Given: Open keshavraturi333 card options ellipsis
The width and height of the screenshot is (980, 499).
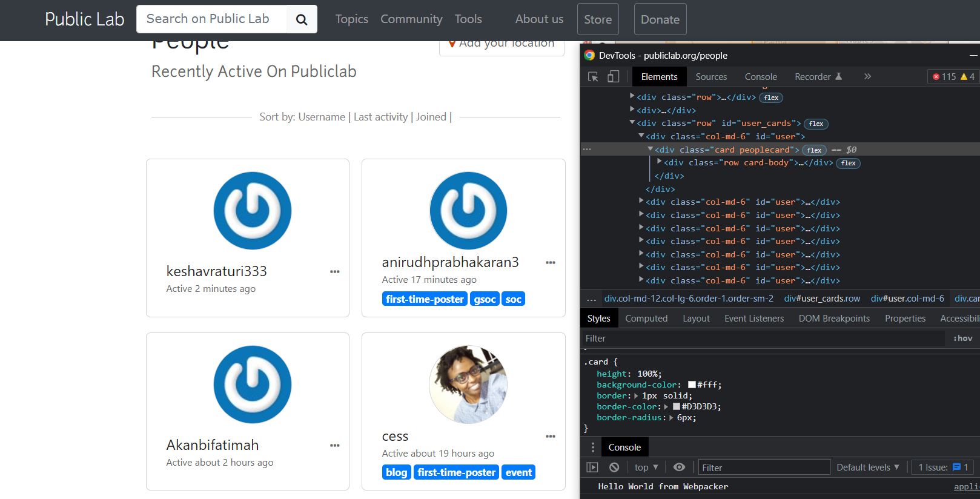Looking at the screenshot, I should pyautogui.click(x=335, y=272).
